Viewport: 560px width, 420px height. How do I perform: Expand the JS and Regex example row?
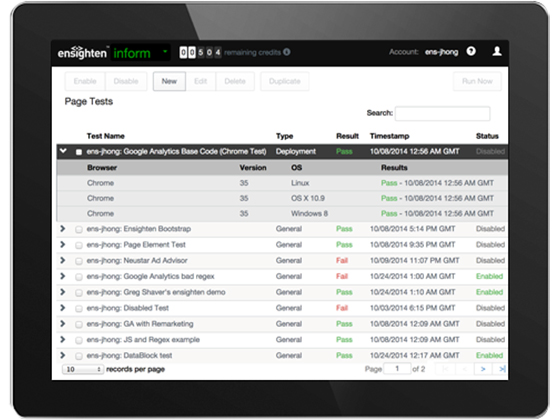tap(62, 339)
